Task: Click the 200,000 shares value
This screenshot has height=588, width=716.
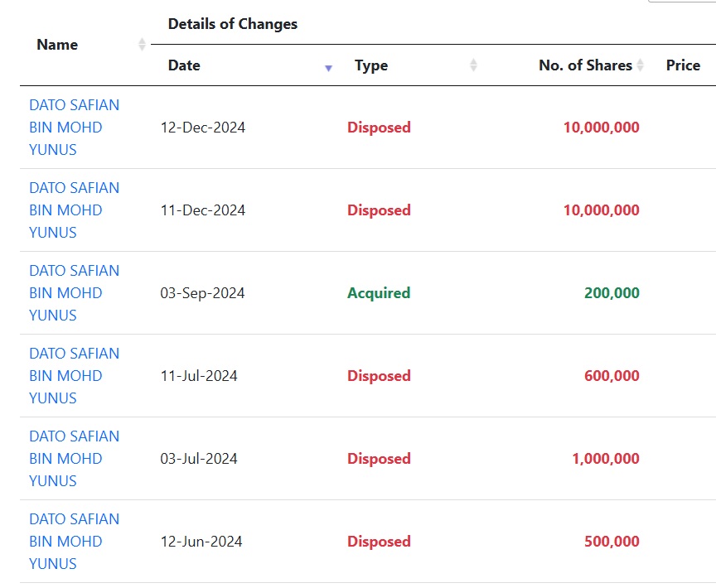Action: pos(612,293)
